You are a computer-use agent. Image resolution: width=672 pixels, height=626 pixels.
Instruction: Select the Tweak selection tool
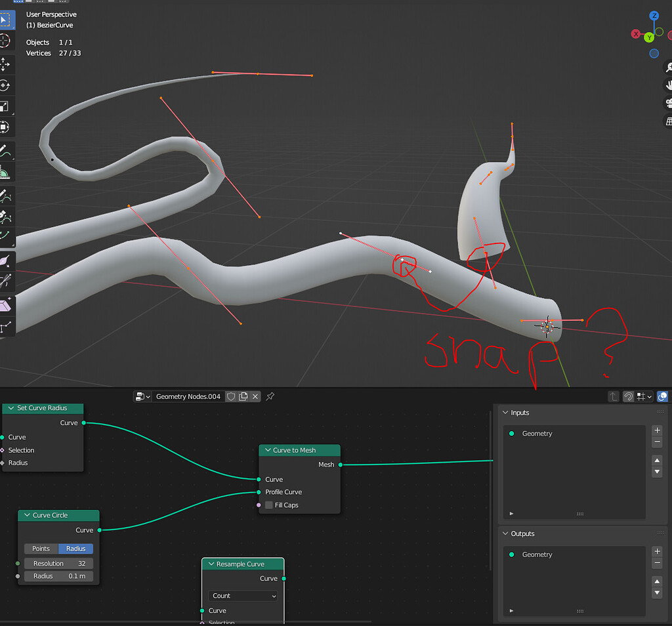pos(7,20)
